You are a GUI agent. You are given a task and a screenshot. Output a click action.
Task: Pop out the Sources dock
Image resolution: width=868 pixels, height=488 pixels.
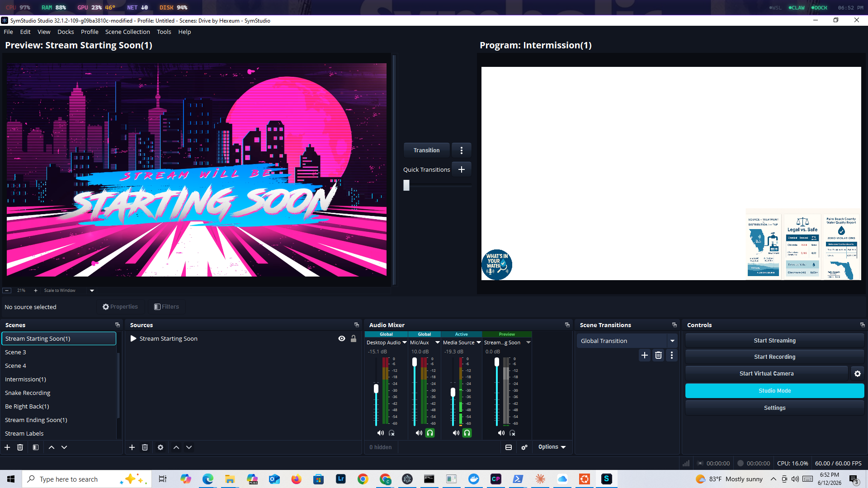click(x=357, y=325)
